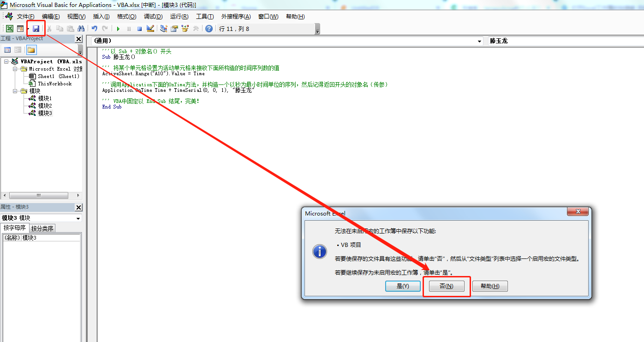Viewport: 644px width, 342px height.
Task: Open the 文件(F) menu
Action: tap(26, 17)
